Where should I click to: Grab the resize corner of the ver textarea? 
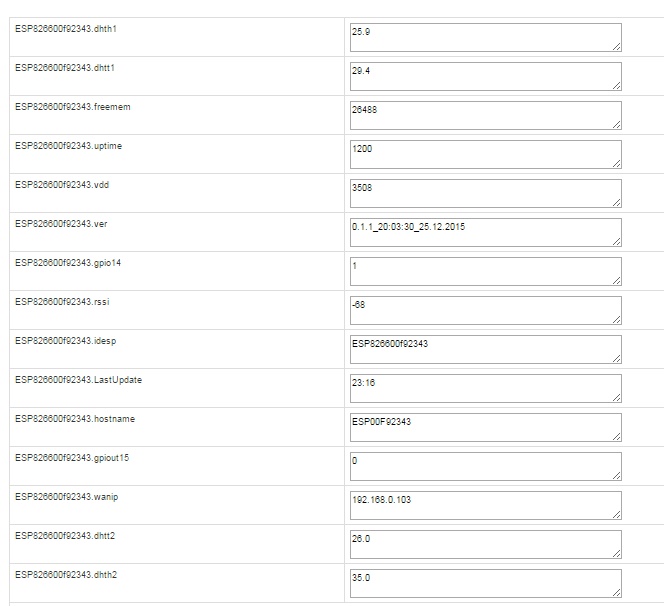[x=616, y=241]
